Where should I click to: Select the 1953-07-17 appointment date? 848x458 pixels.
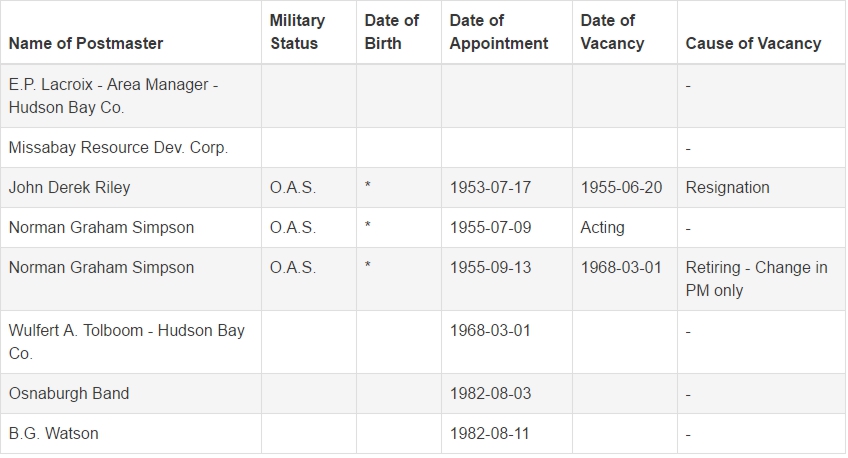(490, 188)
